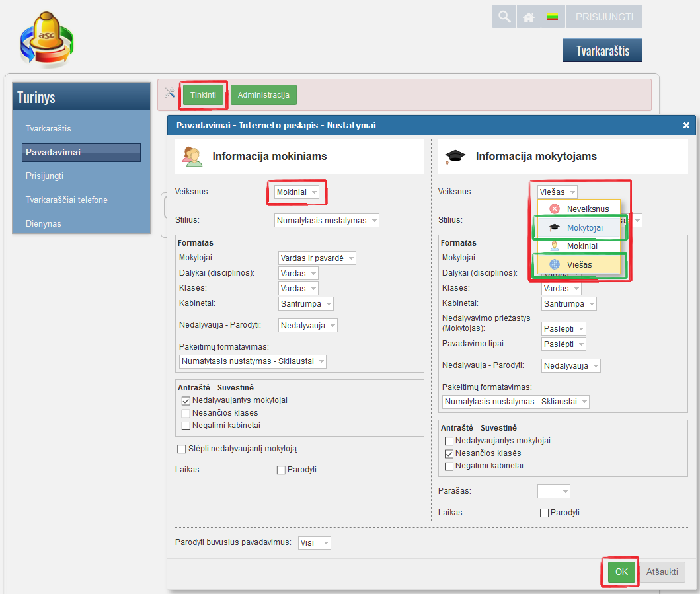
Task: Click the aSc bell logo
Action: (46, 40)
